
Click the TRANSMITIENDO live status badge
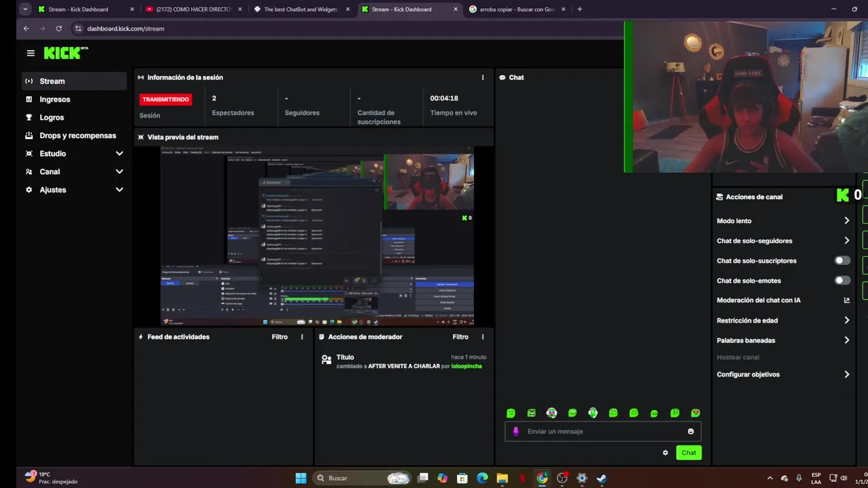(165, 99)
